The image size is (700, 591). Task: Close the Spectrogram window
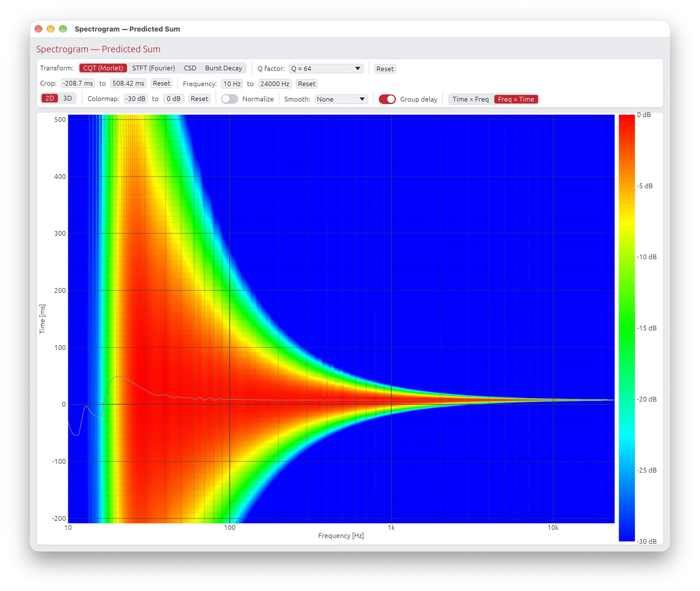(x=38, y=29)
